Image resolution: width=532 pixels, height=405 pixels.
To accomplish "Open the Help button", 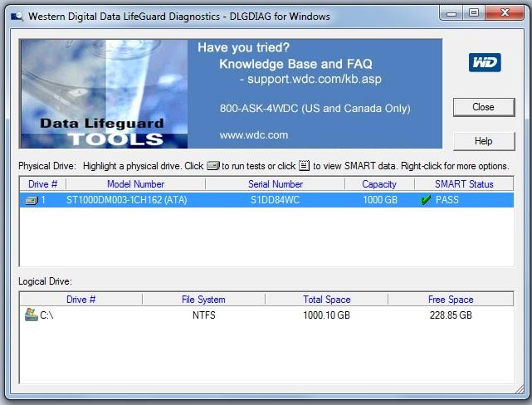I will [484, 141].
